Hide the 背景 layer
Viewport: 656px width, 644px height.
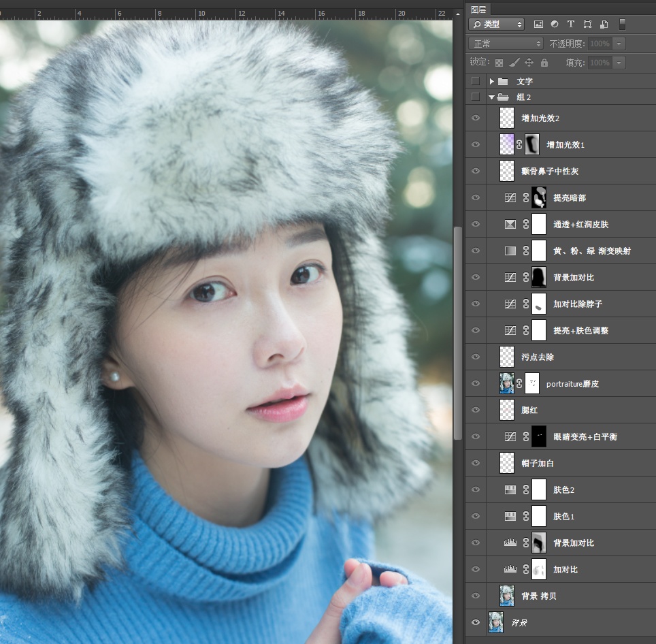point(475,622)
